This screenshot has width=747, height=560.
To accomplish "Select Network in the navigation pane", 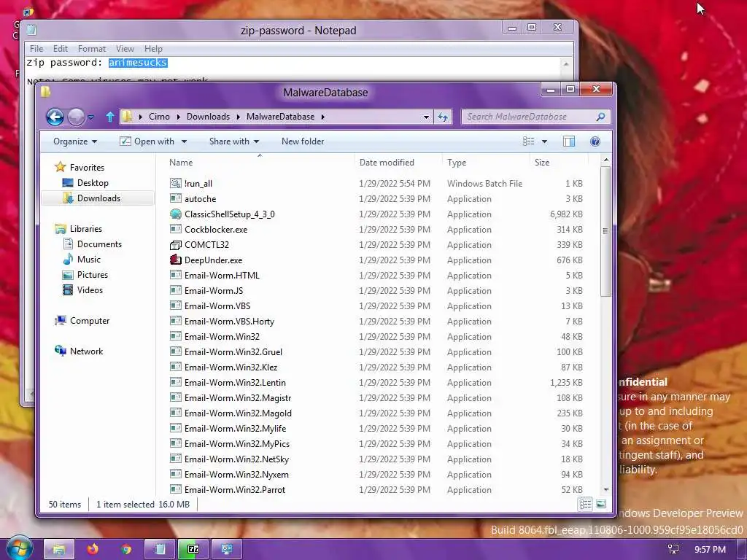I will pyautogui.click(x=86, y=351).
